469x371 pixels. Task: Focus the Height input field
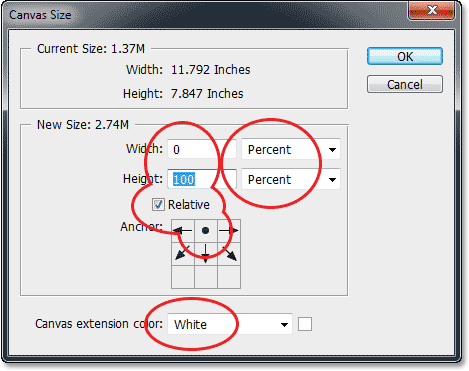pyautogui.click(x=202, y=179)
